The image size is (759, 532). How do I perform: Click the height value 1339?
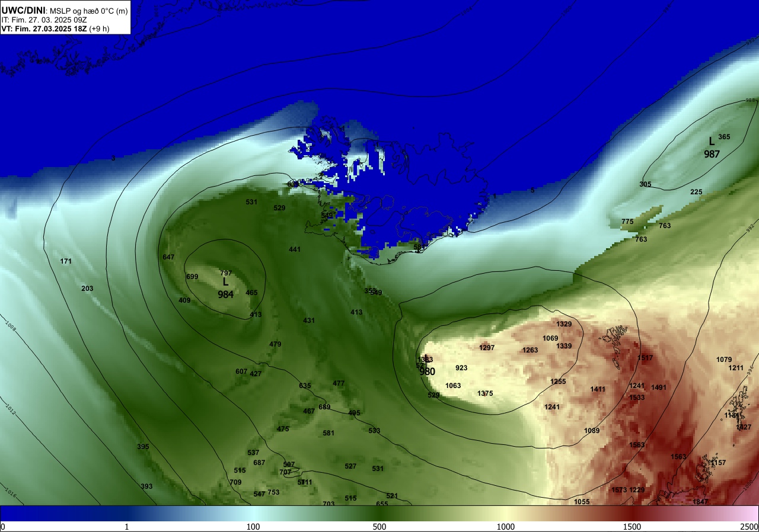pos(564,346)
